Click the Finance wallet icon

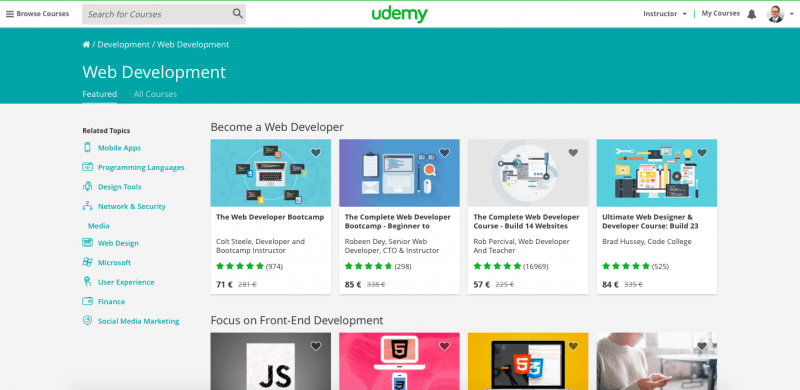point(87,301)
